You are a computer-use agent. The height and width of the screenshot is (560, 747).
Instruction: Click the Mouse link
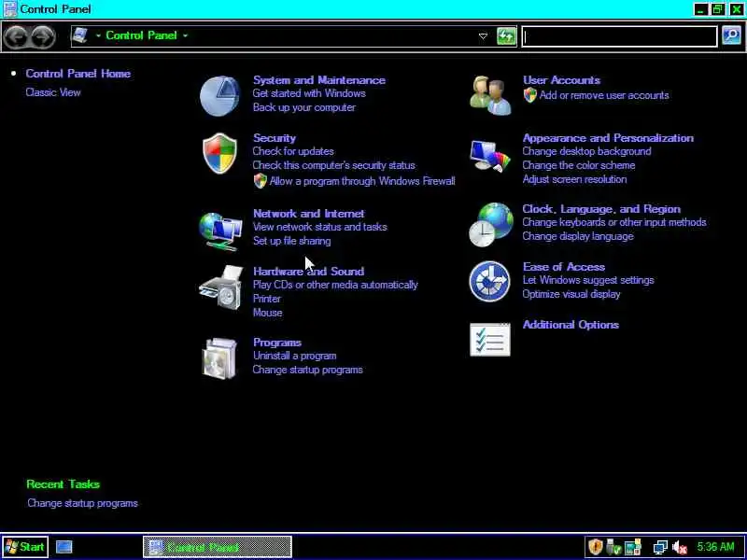tap(268, 313)
